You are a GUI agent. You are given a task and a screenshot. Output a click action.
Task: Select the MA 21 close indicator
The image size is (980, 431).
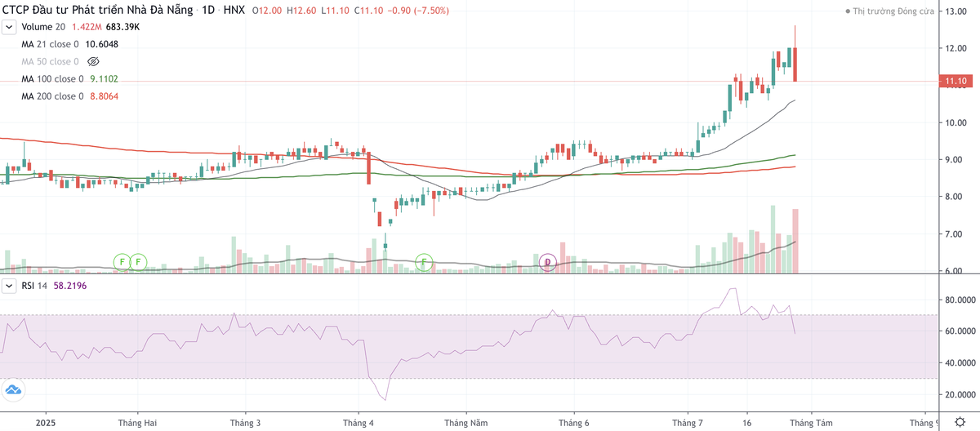51,44
